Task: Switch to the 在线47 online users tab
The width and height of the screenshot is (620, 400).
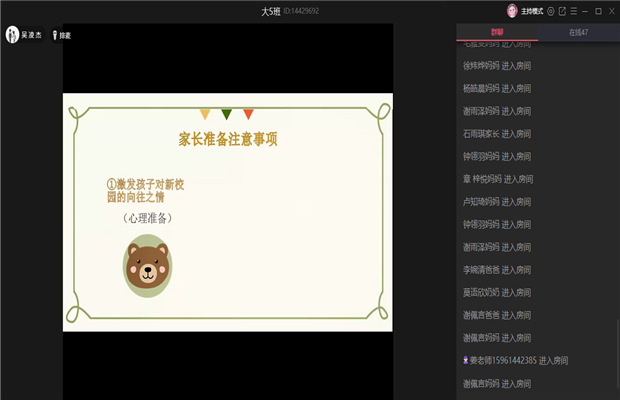Action: click(578, 32)
